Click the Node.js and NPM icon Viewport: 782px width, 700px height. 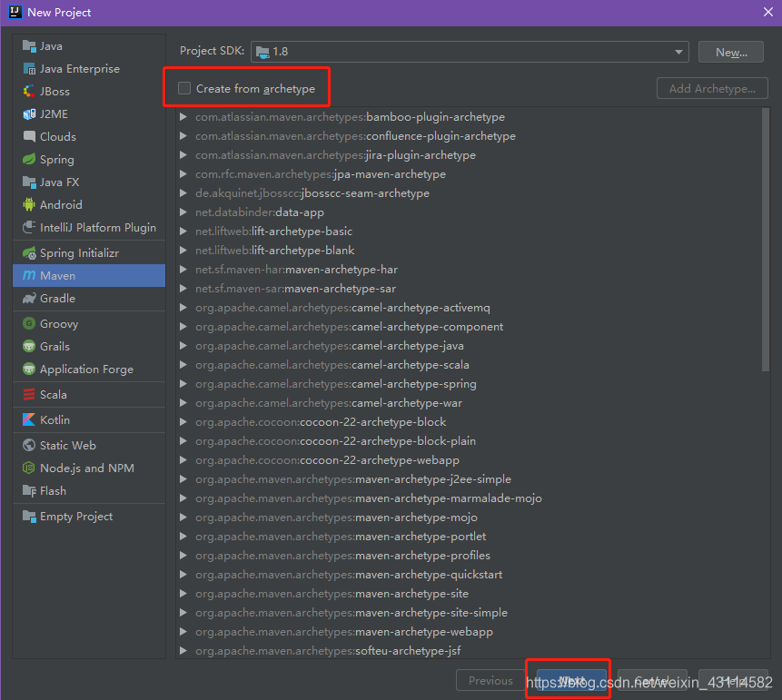(x=29, y=468)
